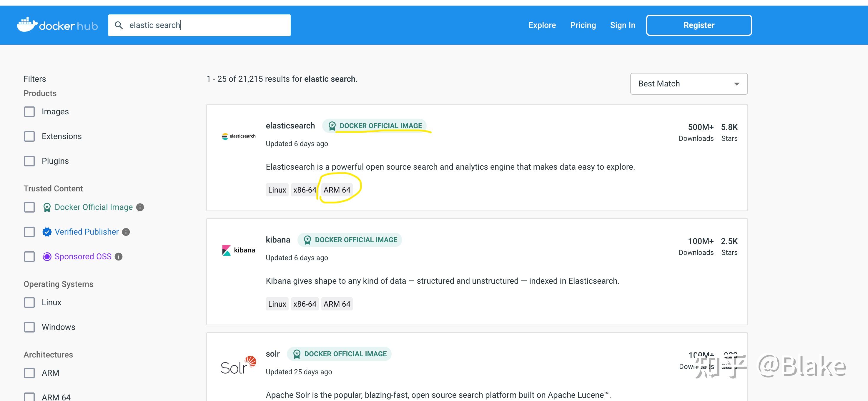The image size is (868, 401).
Task: Click the ARM 64 tag on elasticsearch result
Action: coord(337,190)
